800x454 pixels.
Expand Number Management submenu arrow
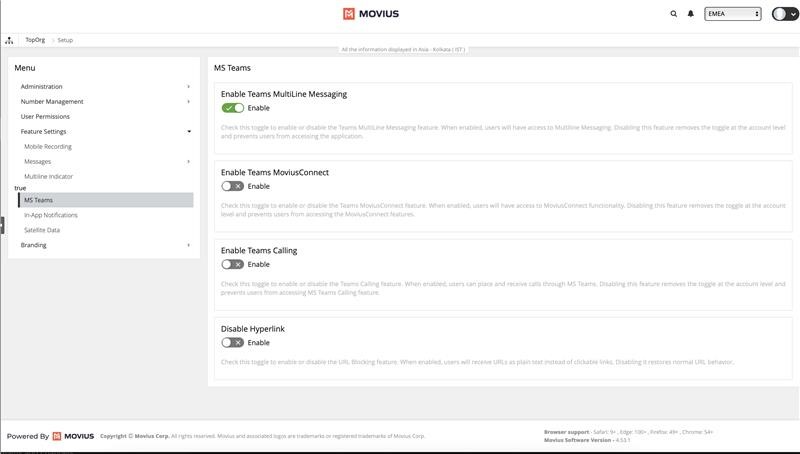point(188,102)
